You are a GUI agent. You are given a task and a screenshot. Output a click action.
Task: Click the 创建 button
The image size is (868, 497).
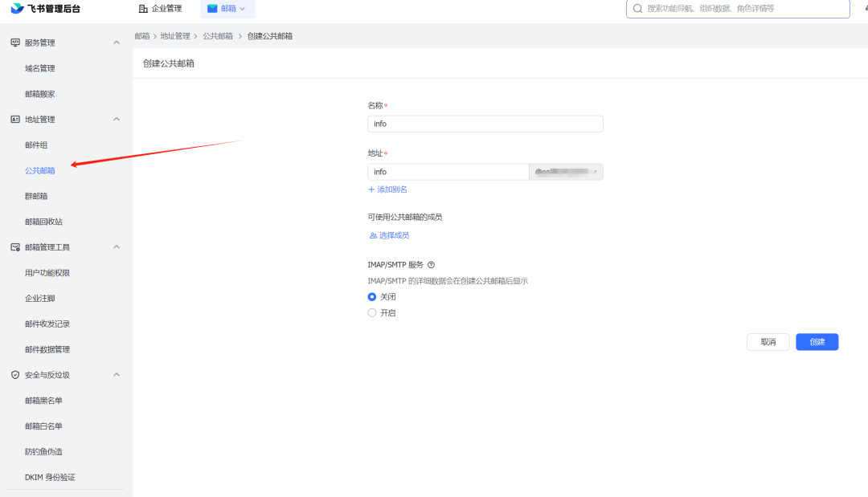[817, 342]
